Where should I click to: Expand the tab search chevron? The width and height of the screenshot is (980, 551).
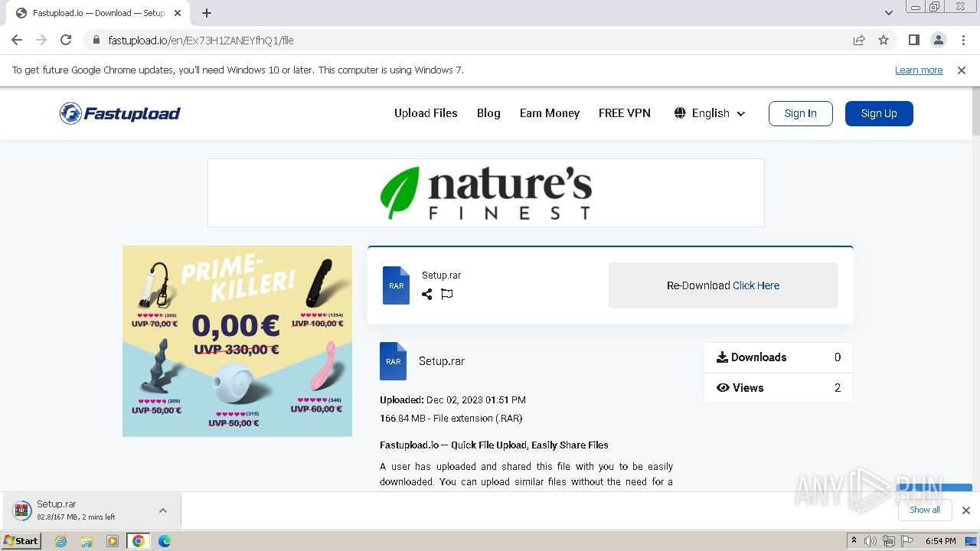coord(889,13)
